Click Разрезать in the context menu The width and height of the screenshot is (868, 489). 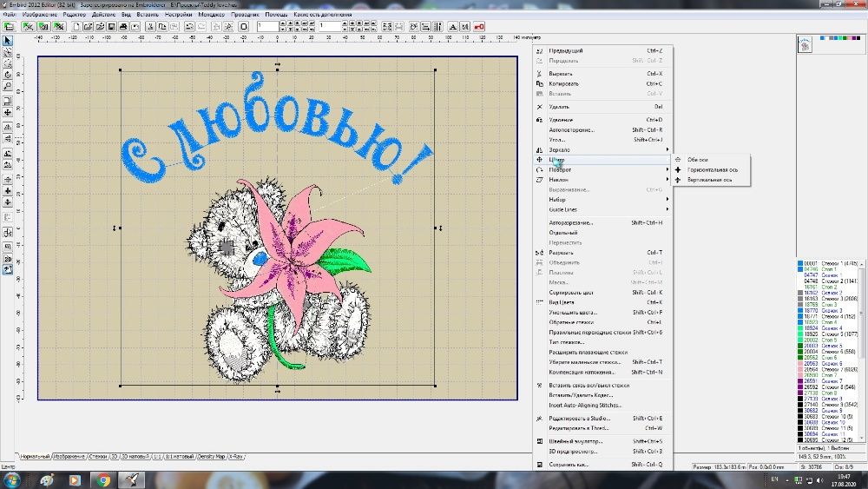click(x=602, y=253)
